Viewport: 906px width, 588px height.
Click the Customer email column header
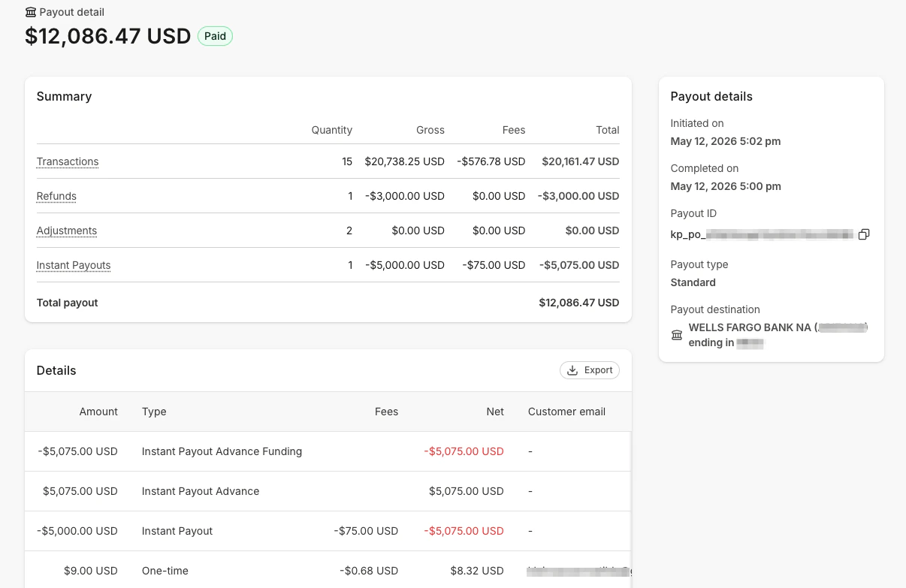(x=566, y=412)
